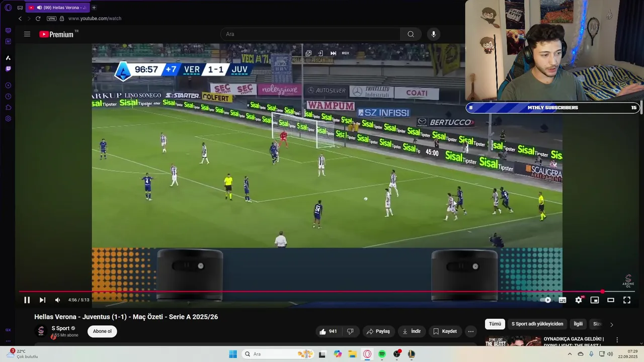The width and height of the screenshot is (644, 362).
Task: Open the sidebar player icon
Action: [x=8, y=85]
